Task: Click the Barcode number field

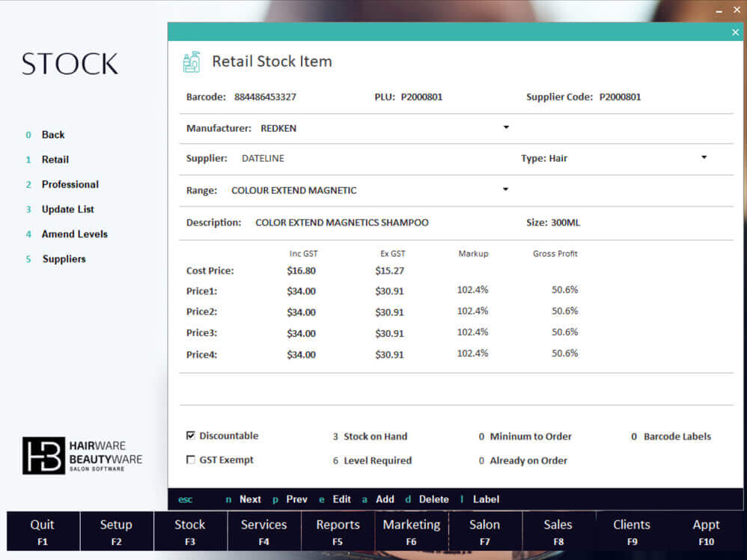Action: click(x=265, y=97)
